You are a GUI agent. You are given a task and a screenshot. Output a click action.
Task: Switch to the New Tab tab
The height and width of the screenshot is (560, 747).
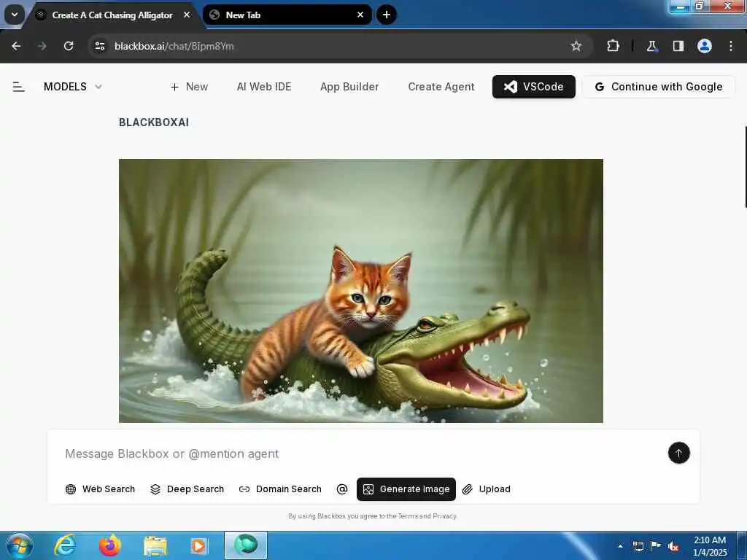[x=287, y=15]
